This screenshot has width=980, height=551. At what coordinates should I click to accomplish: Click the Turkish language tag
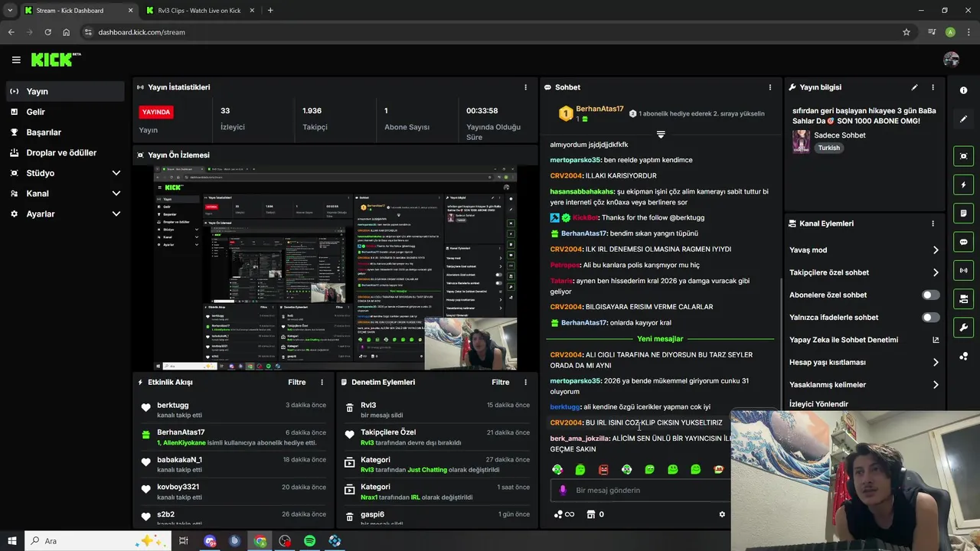[x=828, y=148]
